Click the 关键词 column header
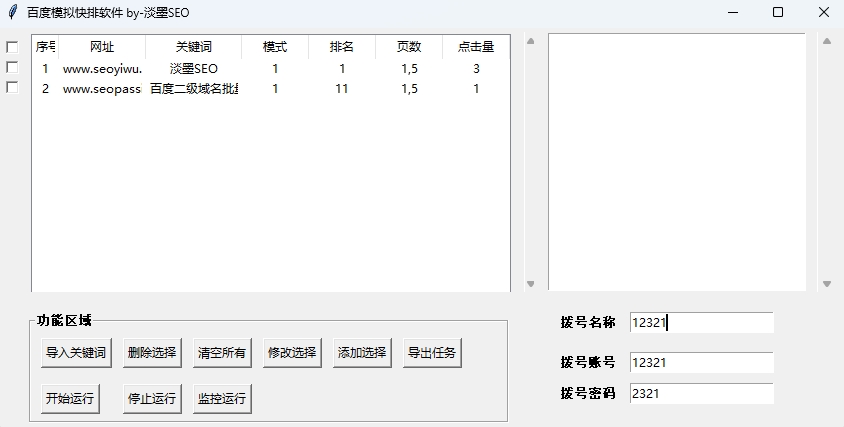This screenshot has height=427, width=844. (x=194, y=47)
